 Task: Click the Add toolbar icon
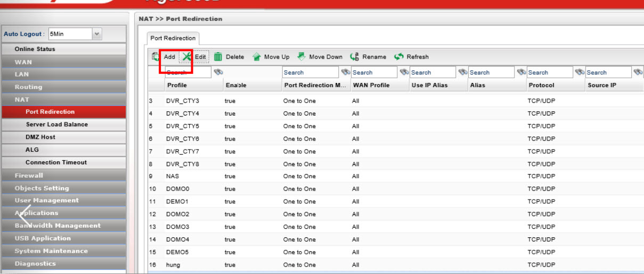(156, 57)
